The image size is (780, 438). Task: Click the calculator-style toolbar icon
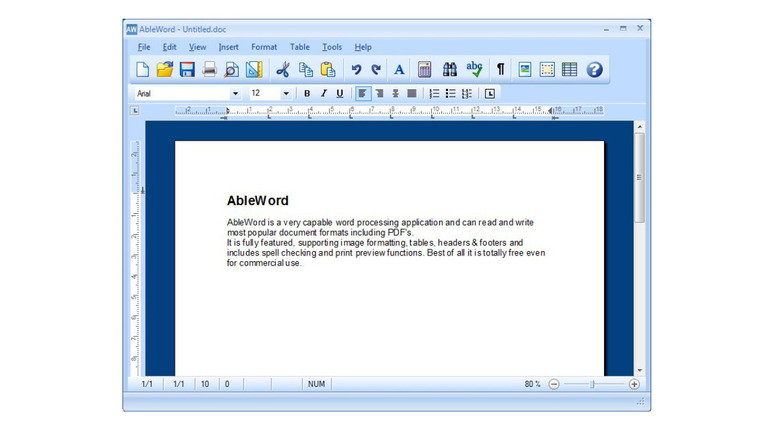(x=424, y=70)
